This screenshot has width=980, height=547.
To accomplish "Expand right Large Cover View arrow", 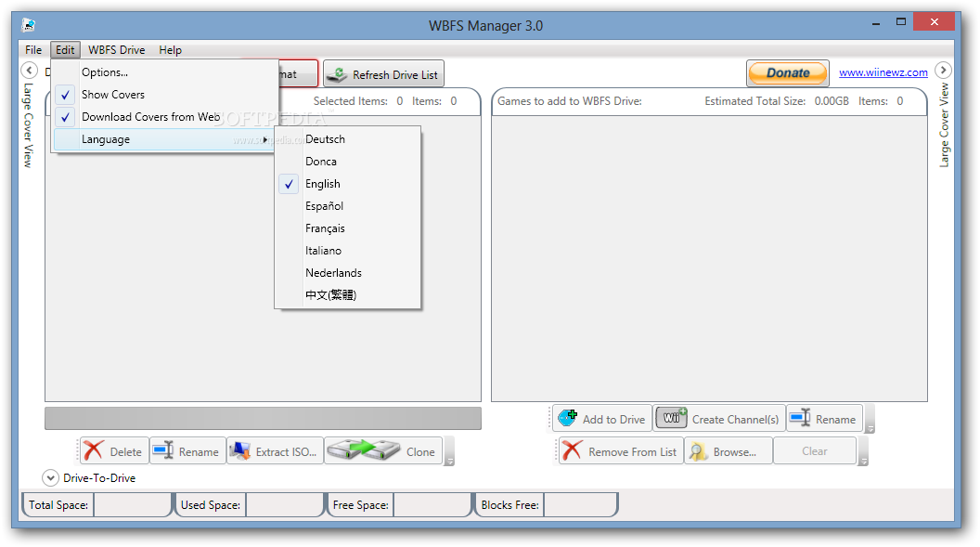I will click(x=943, y=70).
